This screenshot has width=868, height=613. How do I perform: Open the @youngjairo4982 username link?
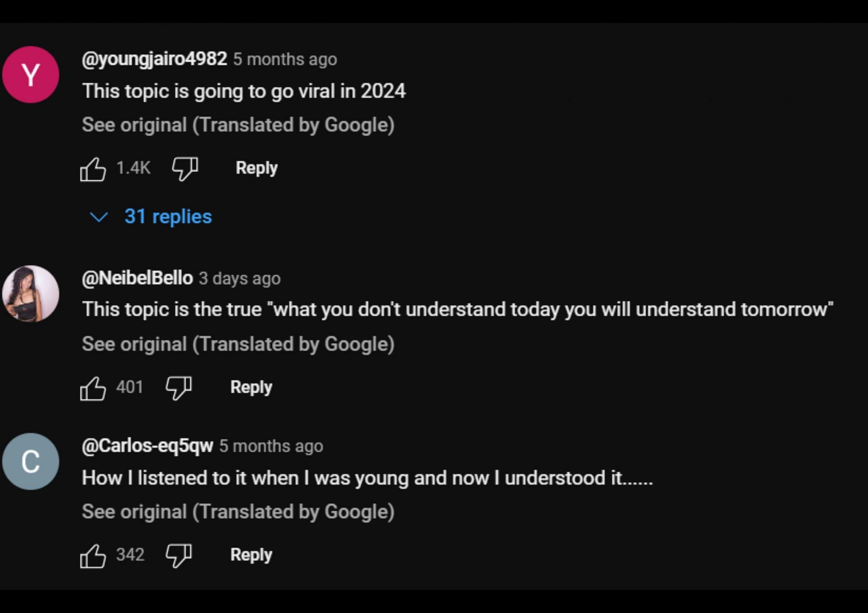(x=154, y=59)
